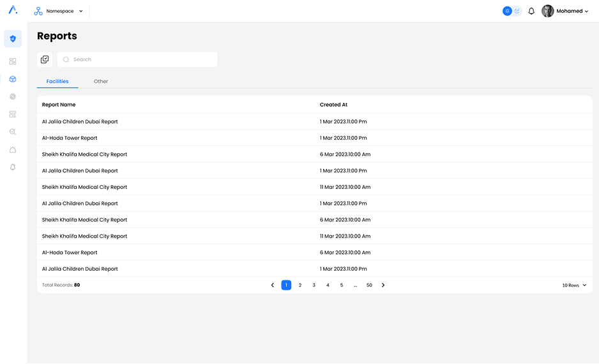The height and width of the screenshot is (364, 599).
Task: Switch to dark mode with moon toggle
Action: coord(517,11)
